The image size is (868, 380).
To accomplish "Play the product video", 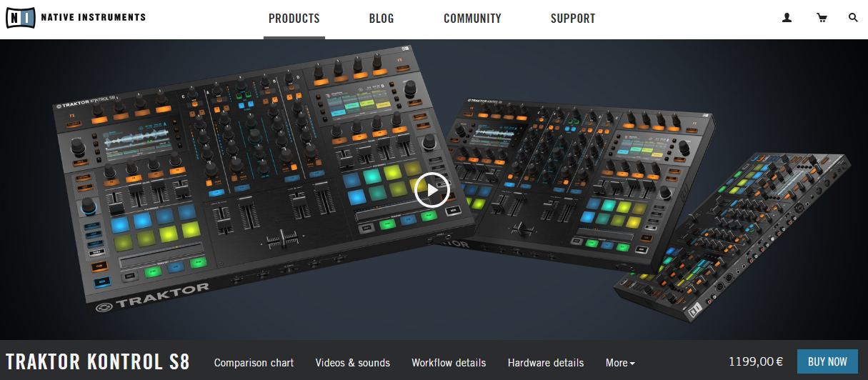I will pos(431,190).
